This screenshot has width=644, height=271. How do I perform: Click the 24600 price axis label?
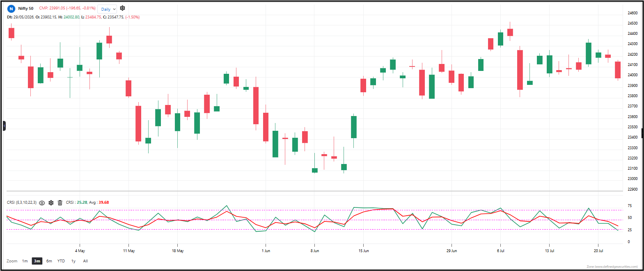633,13
